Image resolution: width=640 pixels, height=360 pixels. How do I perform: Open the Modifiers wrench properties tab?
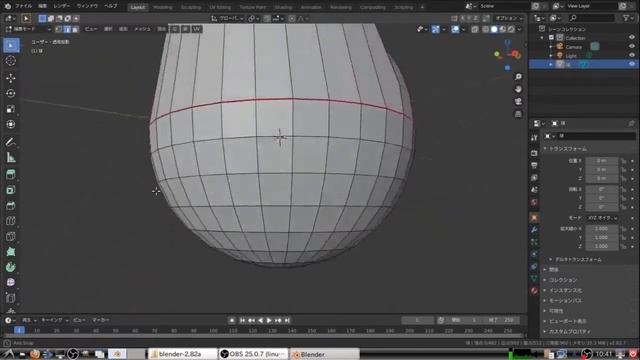(x=534, y=230)
